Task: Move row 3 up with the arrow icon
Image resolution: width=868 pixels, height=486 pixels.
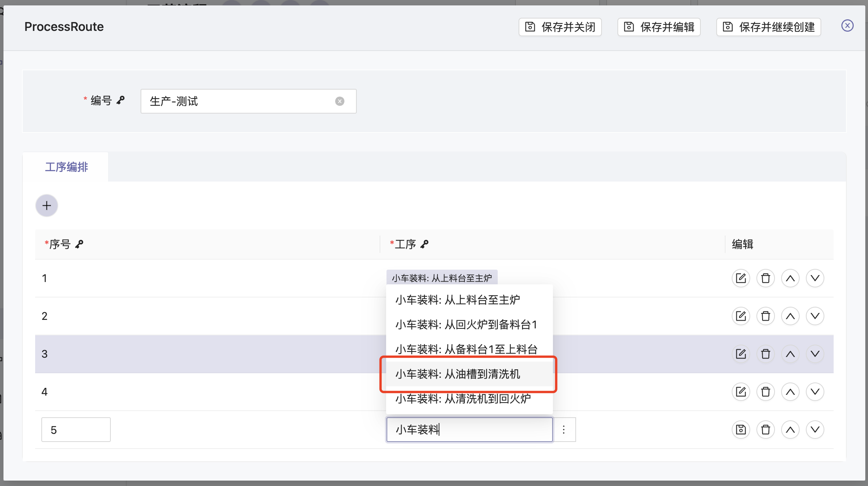Action: click(x=790, y=354)
